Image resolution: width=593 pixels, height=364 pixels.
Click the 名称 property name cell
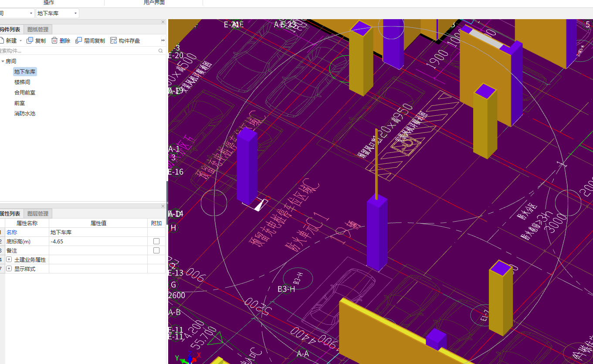pos(27,232)
